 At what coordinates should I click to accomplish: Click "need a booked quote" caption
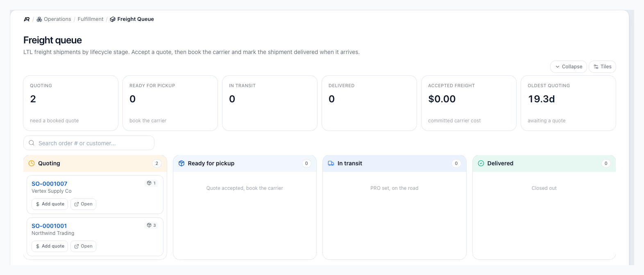54,121
